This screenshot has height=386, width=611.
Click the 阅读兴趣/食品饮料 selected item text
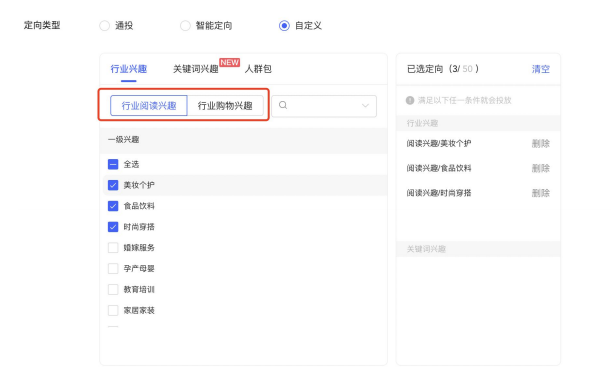[439, 168]
